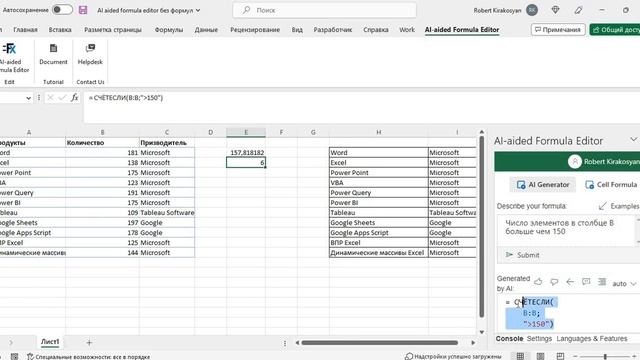Click the zoom out minus icon

(x=575, y=356)
